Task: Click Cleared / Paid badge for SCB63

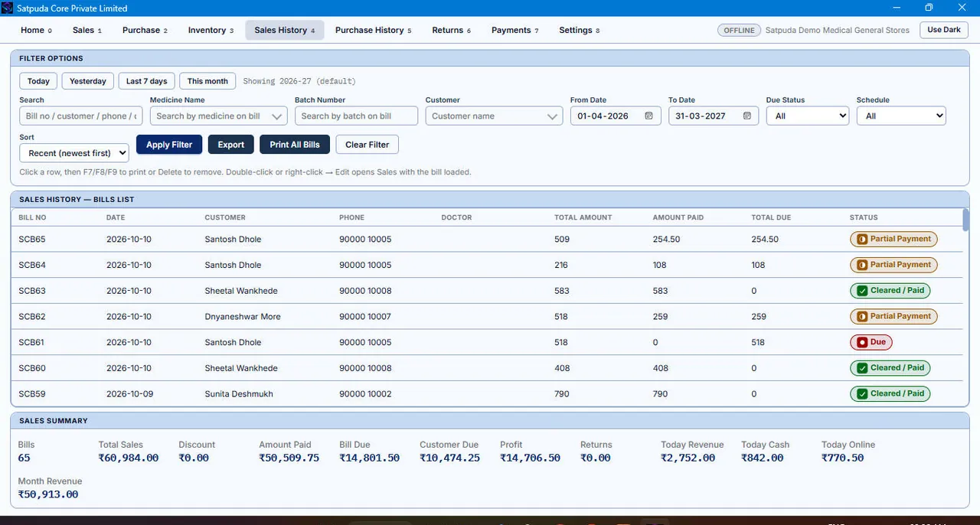Action: (890, 291)
